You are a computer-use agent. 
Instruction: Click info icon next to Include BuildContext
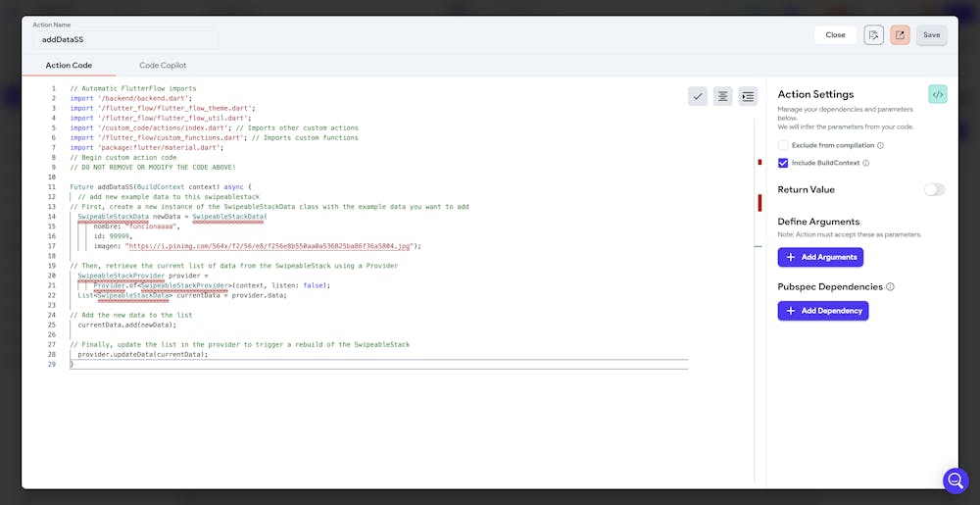pyautogui.click(x=865, y=163)
